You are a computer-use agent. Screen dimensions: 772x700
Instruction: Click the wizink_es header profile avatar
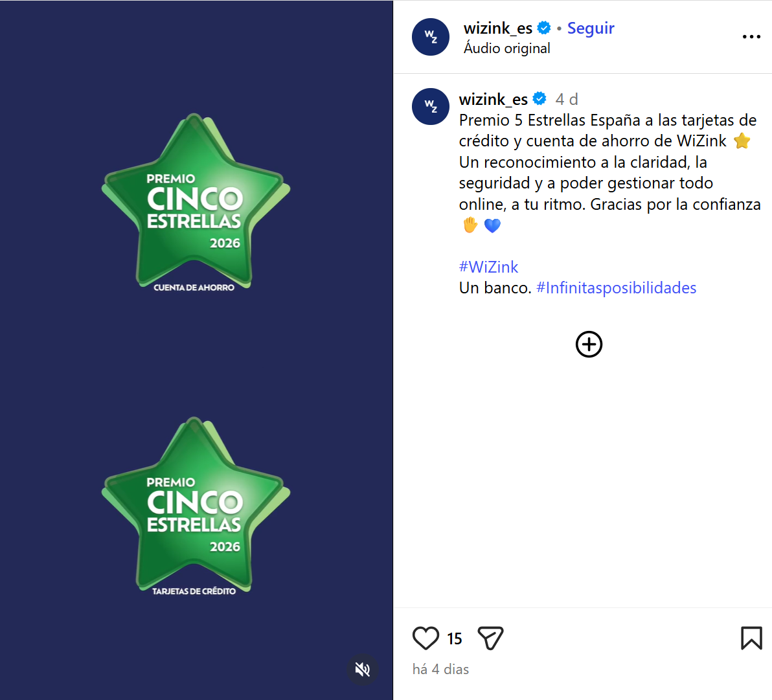[431, 37]
